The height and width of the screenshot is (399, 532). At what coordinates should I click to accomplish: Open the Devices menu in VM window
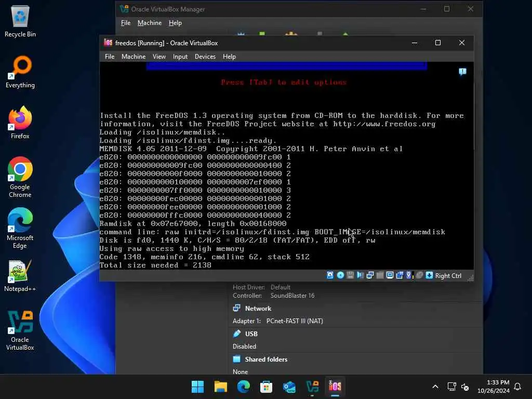205,57
